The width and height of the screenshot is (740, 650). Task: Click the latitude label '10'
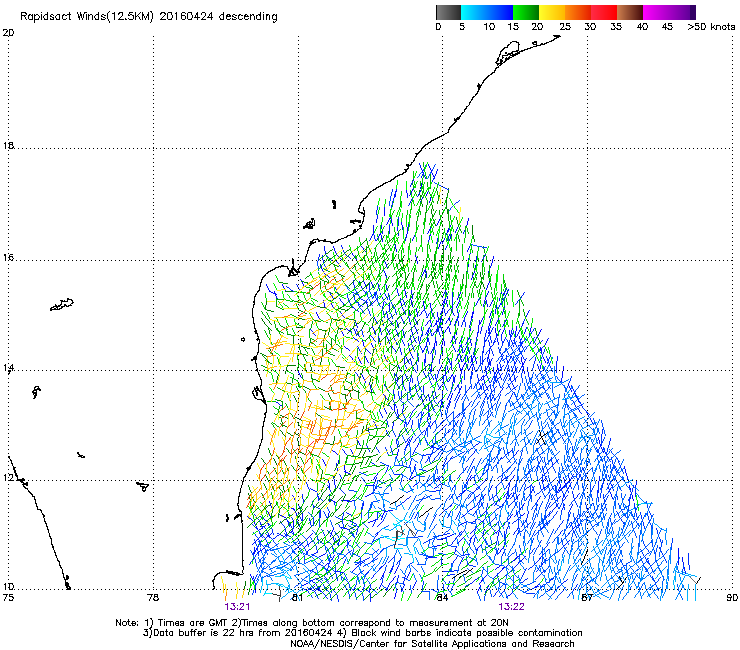pos(8,587)
